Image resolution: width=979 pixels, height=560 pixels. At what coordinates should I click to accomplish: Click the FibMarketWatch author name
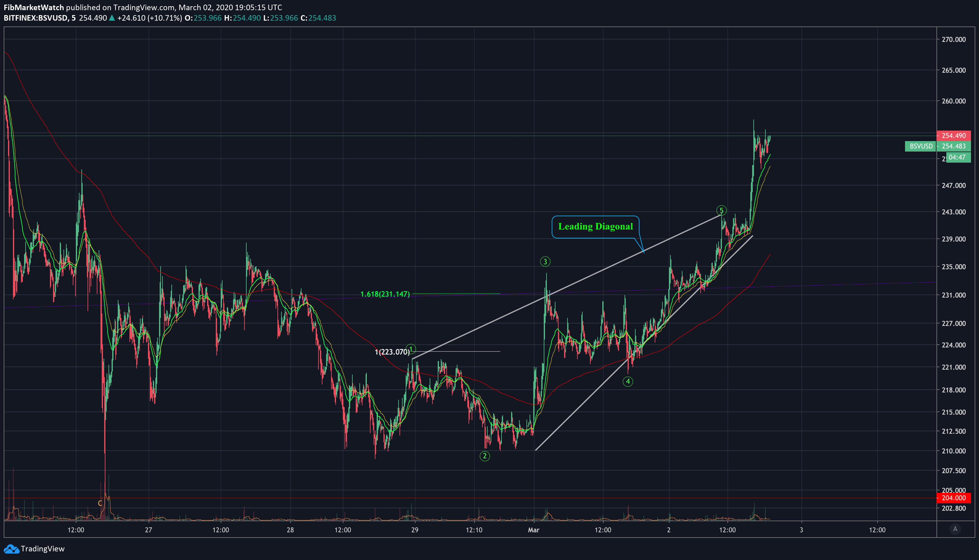34,7
